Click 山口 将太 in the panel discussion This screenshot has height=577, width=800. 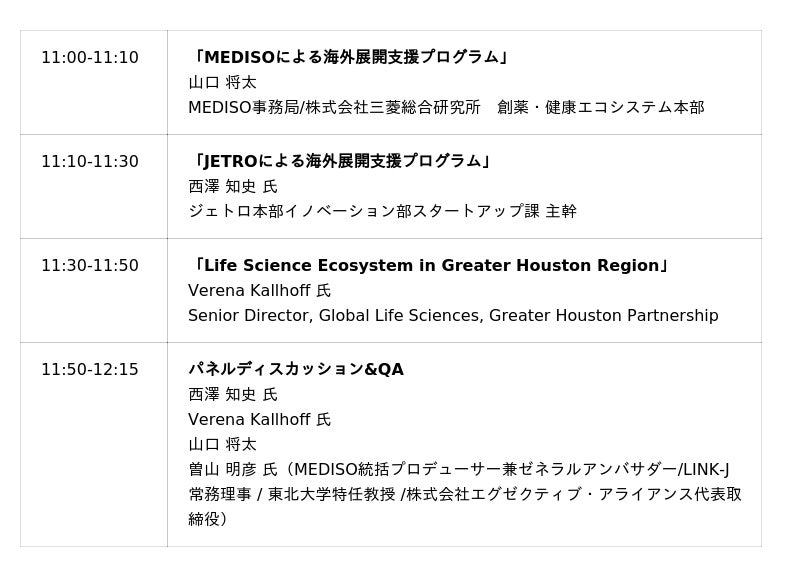click(222, 444)
